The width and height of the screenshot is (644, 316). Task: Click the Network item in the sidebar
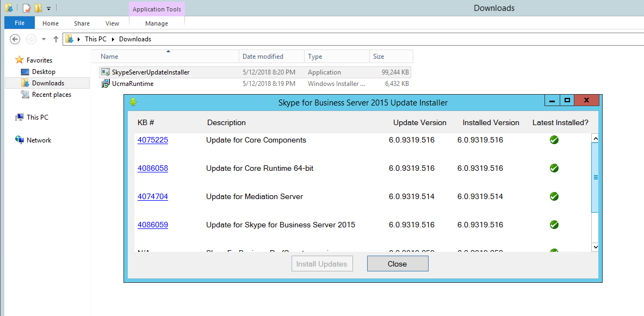coord(38,140)
